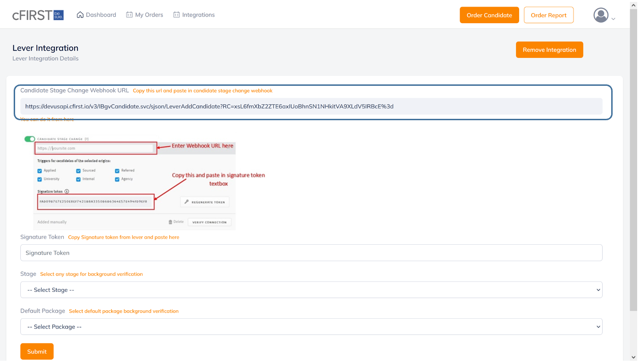Open the Dashboard page
640x364 pixels.
click(x=96, y=15)
